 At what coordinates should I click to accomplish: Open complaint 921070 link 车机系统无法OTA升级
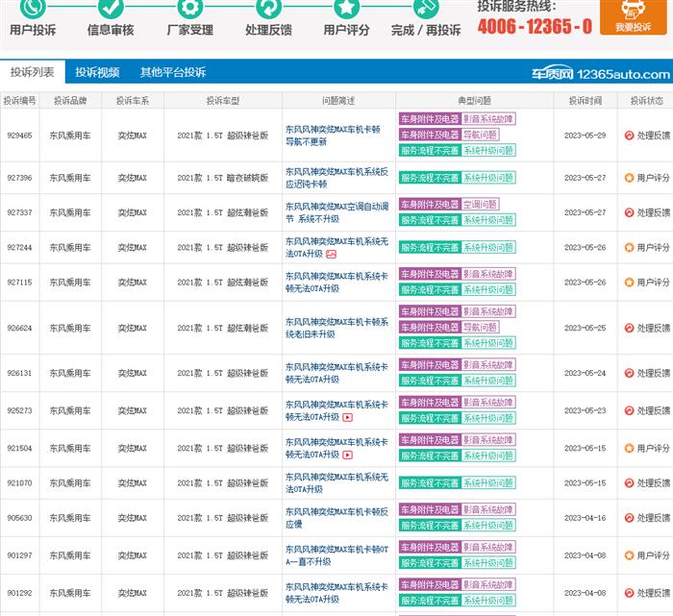(336, 483)
